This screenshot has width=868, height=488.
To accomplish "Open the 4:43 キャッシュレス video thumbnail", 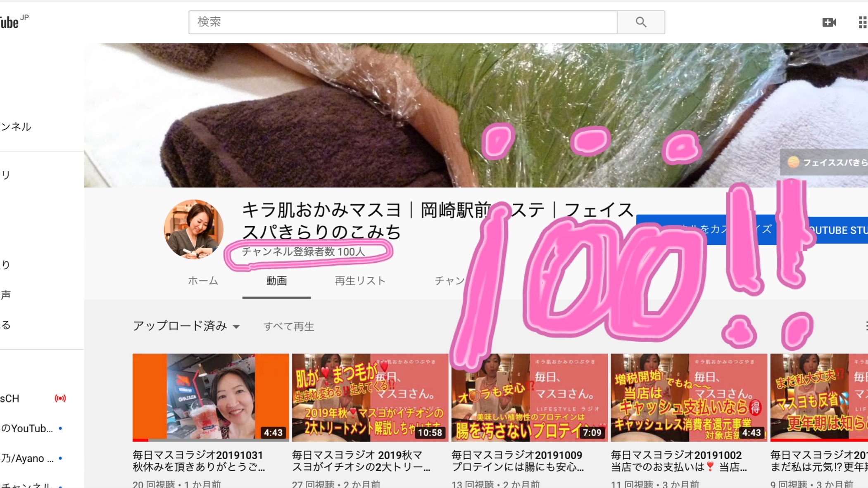I will tap(689, 397).
